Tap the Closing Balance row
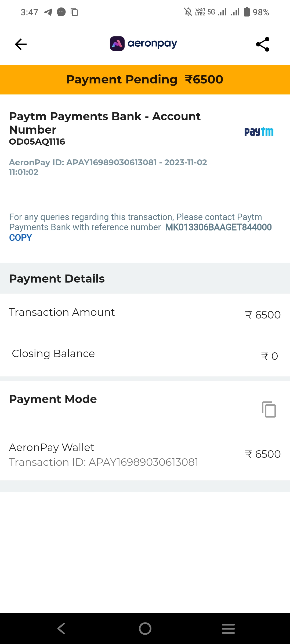 145,355
